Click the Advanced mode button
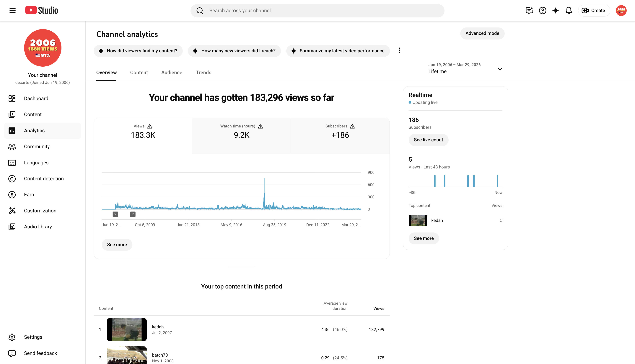This screenshot has width=635, height=364. [x=482, y=33]
